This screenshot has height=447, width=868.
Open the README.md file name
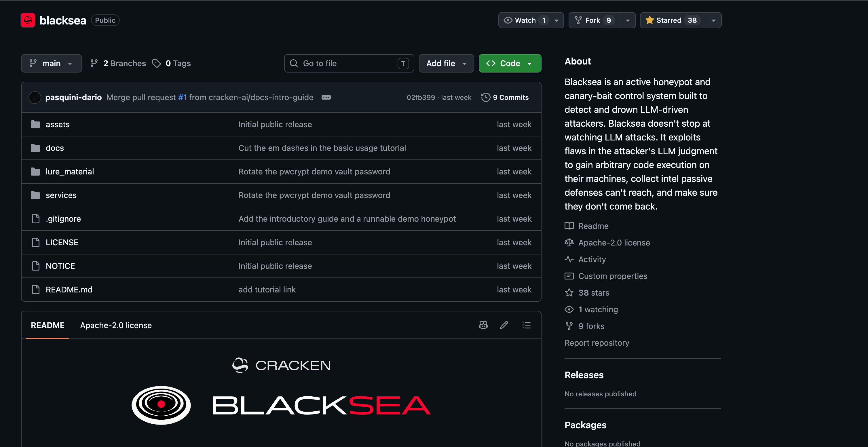[69, 289]
